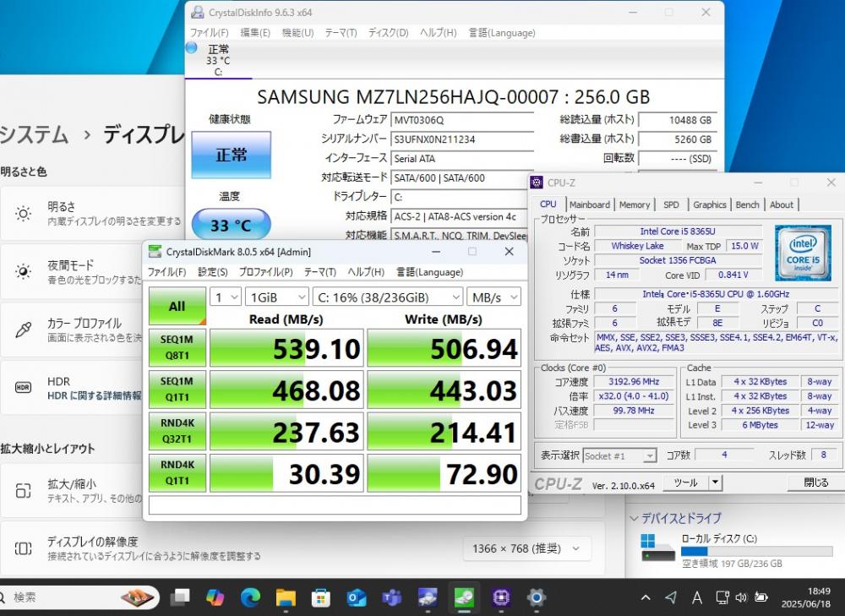The width and height of the screenshot is (845, 616).
Task: Switch to CPU-Z Bench tab
Action: click(x=747, y=204)
